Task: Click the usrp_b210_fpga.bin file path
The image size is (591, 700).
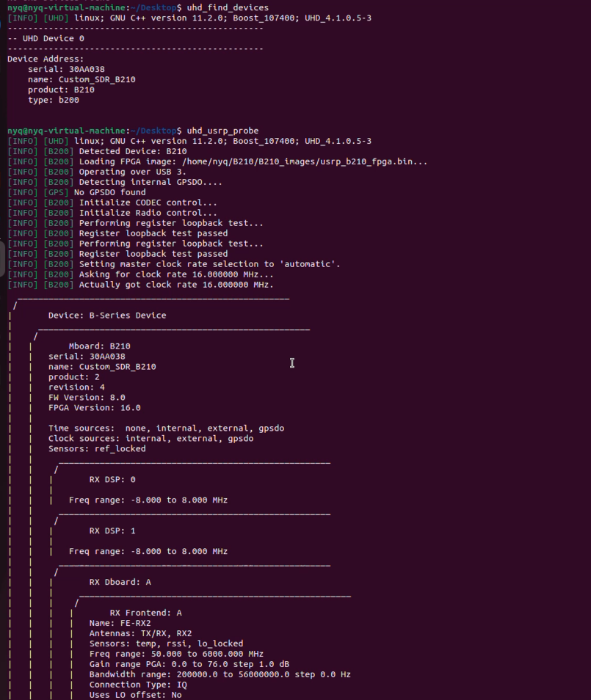Action: click(305, 161)
